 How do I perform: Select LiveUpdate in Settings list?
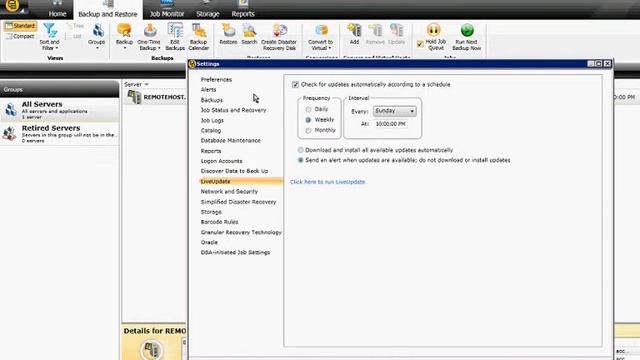coord(241,182)
